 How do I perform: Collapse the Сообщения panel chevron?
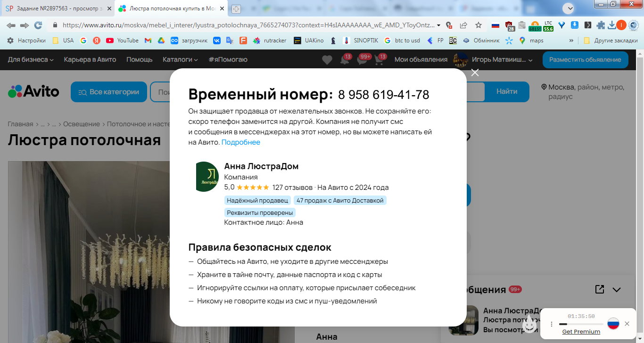617,290
